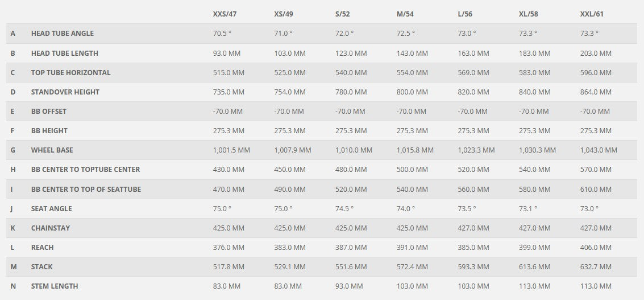
Task: Click the 399.0 MM reach value
Action: [535, 248]
